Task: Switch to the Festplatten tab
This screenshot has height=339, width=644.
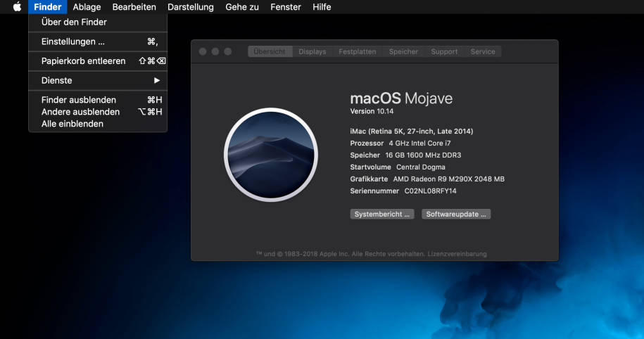Action: (358, 51)
